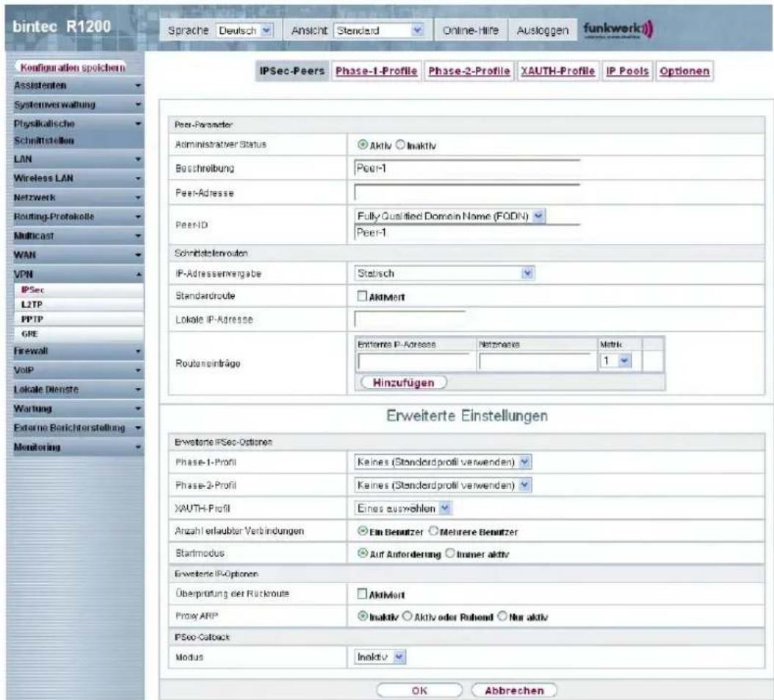Confirm with the OK button

coord(419,690)
